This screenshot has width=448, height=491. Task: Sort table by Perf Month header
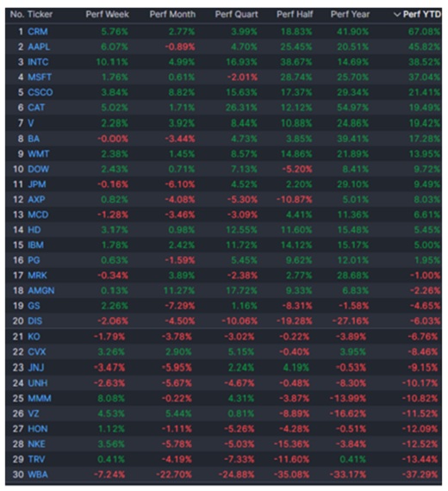coord(172,15)
